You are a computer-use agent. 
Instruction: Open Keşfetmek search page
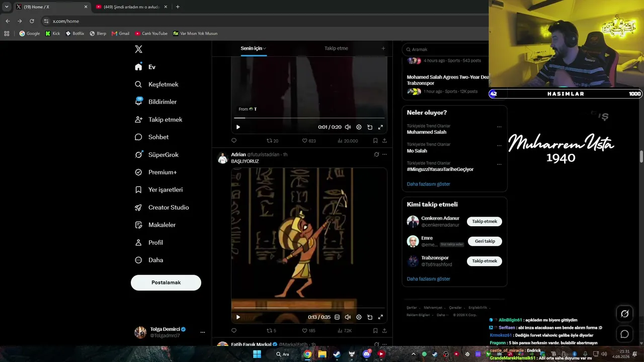tap(156, 84)
